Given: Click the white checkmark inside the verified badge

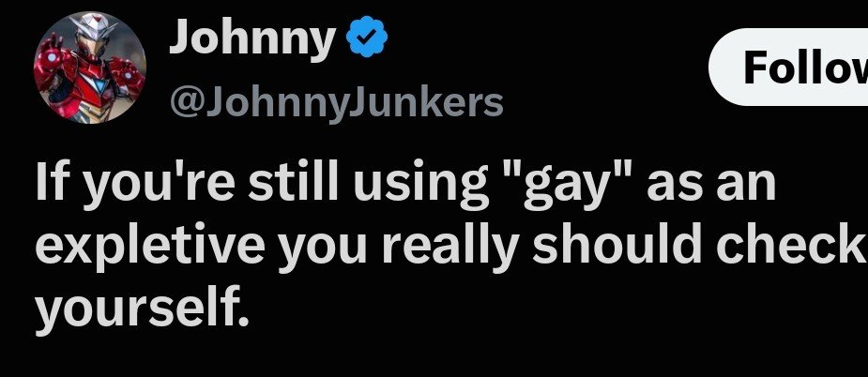Looking at the screenshot, I should tap(367, 38).
